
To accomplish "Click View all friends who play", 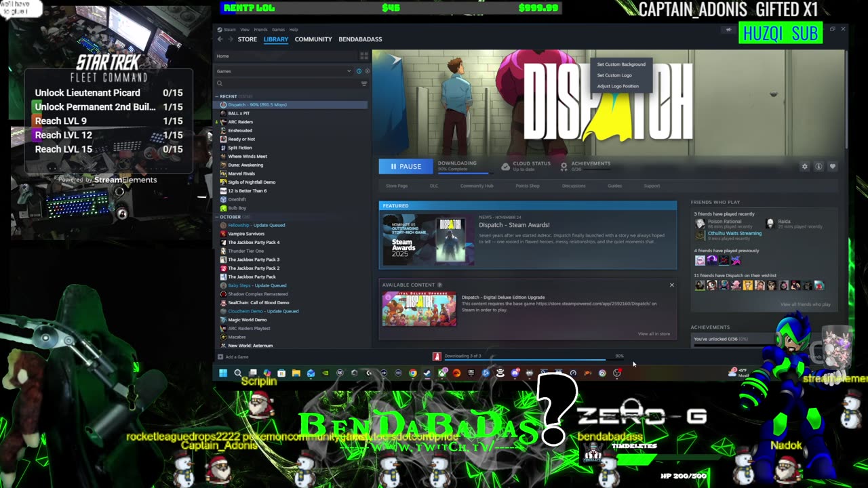I will click(x=806, y=304).
